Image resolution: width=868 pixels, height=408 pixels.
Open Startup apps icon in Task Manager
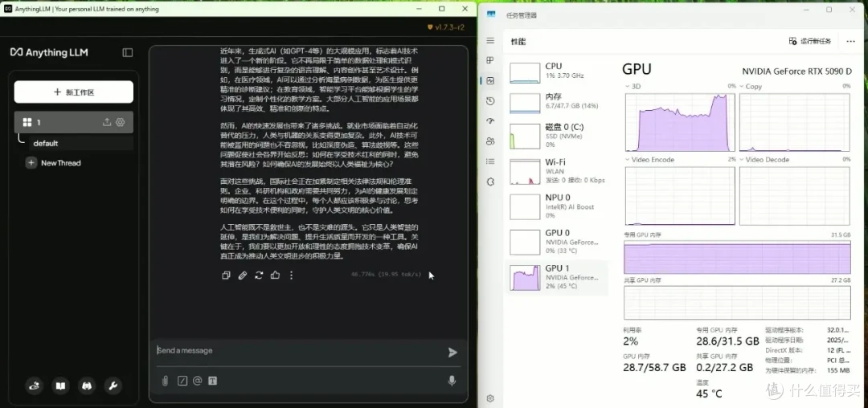coord(490,121)
